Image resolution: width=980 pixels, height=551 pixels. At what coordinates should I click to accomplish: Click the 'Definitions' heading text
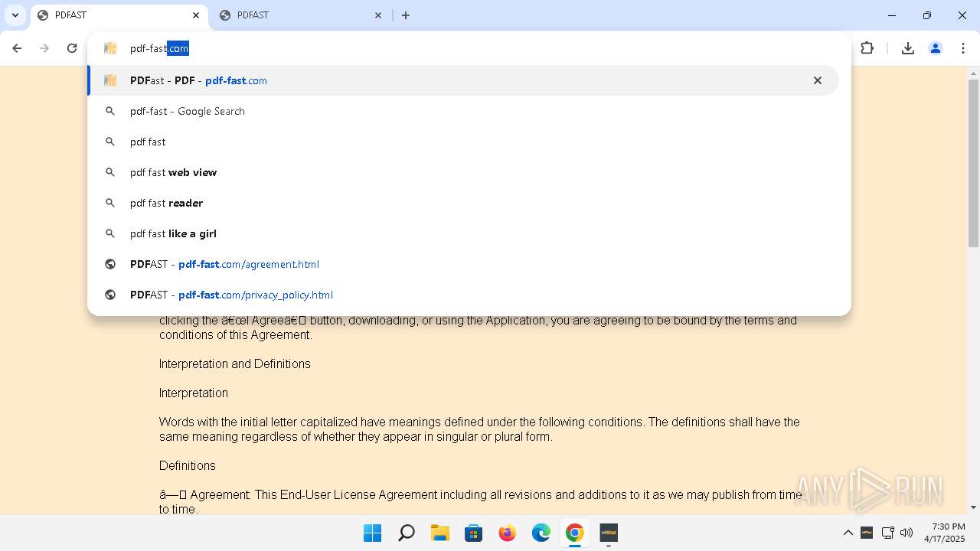[x=188, y=465]
